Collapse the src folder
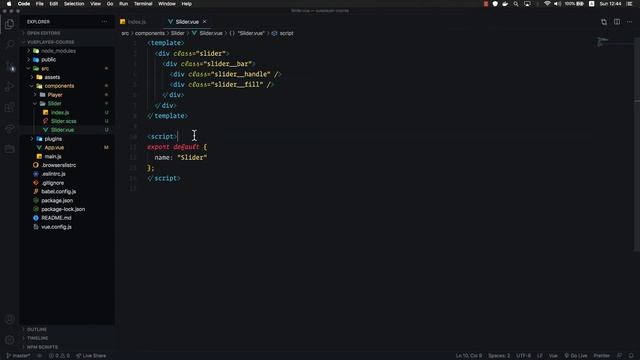 tap(45, 69)
